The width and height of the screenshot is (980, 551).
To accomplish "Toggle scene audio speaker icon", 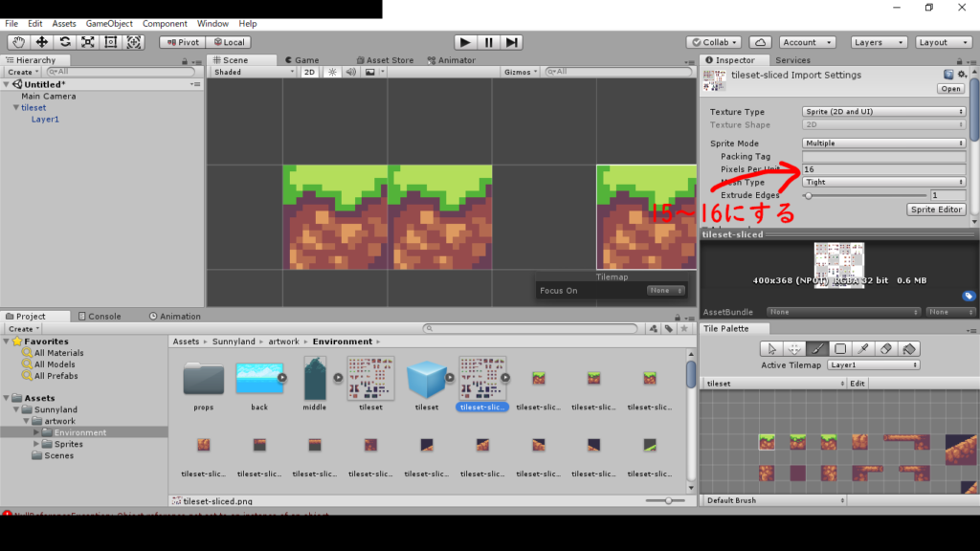I will pyautogui.click(x=350, y=72).
